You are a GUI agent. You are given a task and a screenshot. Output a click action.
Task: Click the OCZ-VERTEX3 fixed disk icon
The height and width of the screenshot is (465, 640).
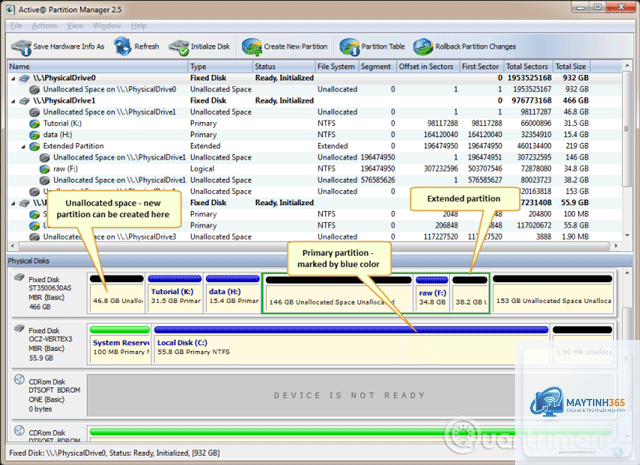click(x=19, y=328)
